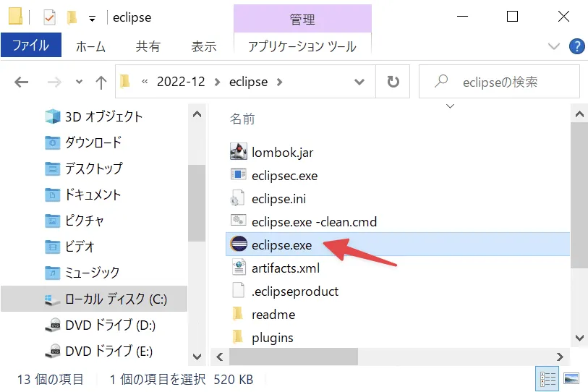The width and height of the screenshot is (588, 392).
Task: Click the DVD ドライブ (D:) drive icon
Action: (x=53, y=325)
